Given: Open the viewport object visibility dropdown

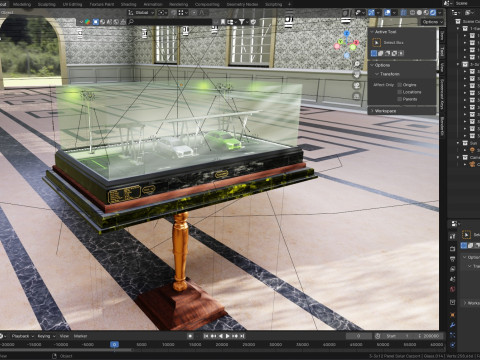Looking at the screenshot, I should (360, 13).
